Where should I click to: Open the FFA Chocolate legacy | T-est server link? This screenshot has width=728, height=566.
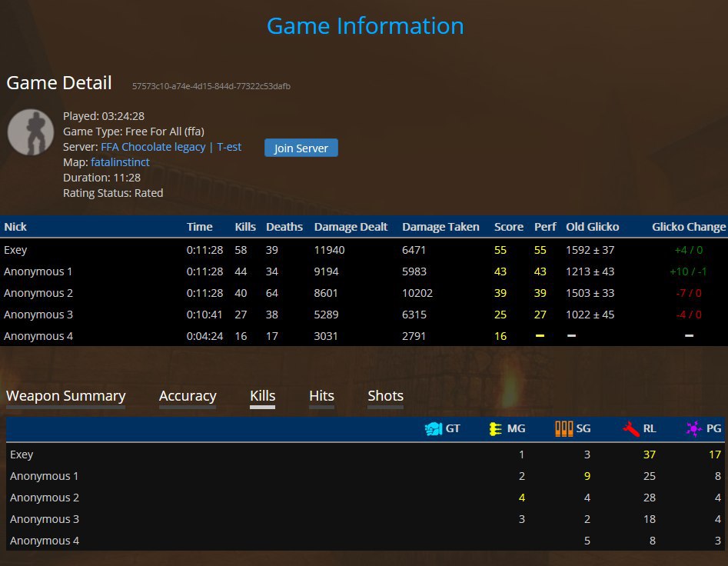[171, 147]
